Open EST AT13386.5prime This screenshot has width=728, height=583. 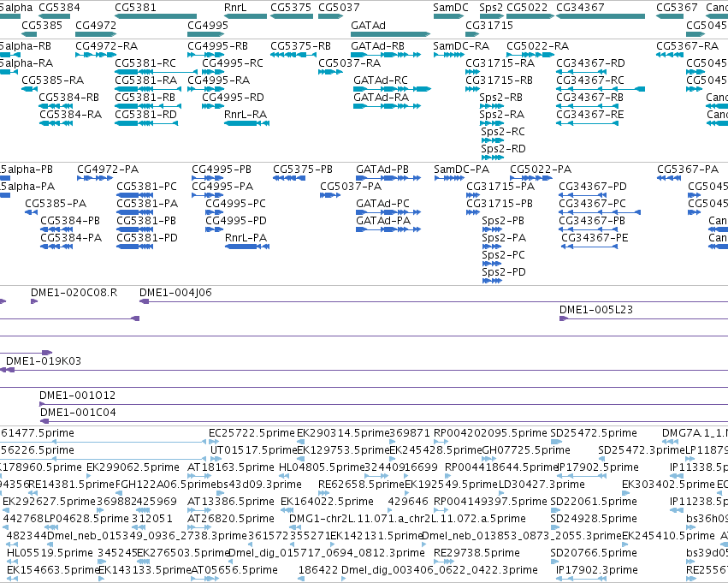coord(231,503)
